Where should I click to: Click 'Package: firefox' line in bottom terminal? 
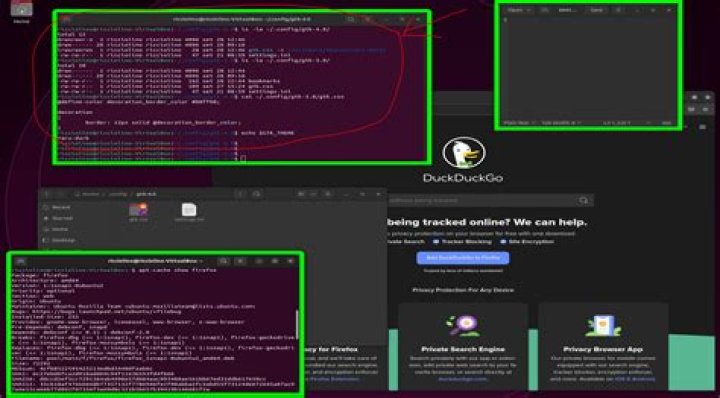click(x=39, y=275)
